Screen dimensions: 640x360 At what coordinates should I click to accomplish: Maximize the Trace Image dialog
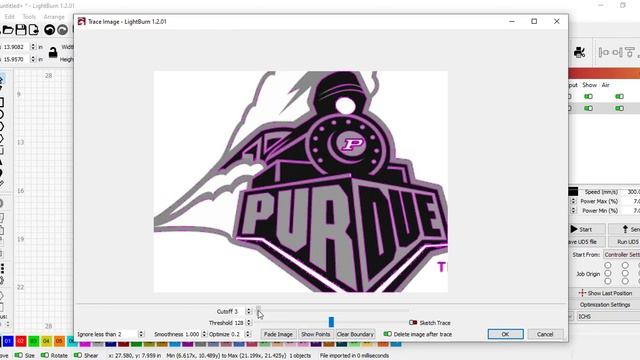(x=534, y=21)
